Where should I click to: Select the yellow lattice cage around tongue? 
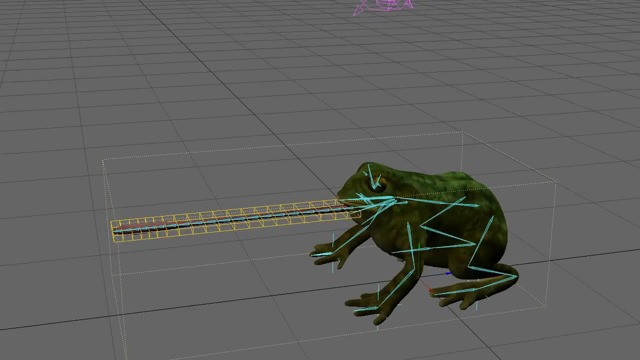click(x=236, y=221)
